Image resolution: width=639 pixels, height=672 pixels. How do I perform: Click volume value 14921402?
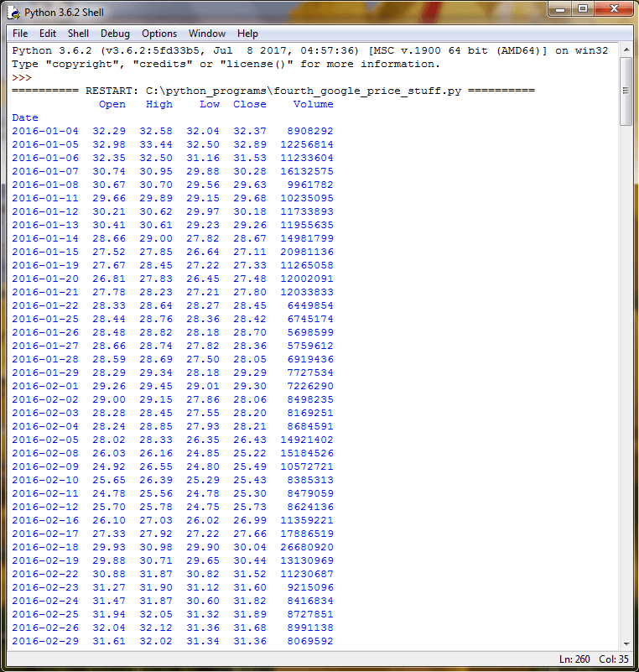coord(307,440)
